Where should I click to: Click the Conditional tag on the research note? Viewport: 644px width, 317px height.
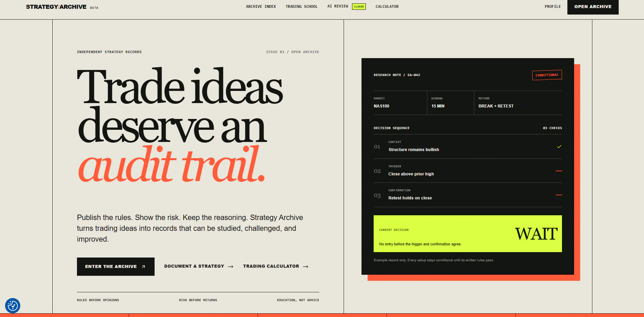pyautogui.click(x=547, y=75)
